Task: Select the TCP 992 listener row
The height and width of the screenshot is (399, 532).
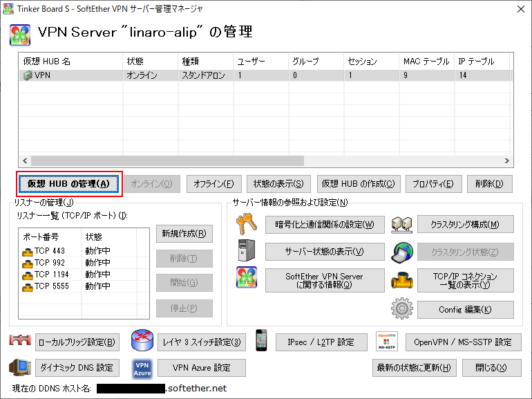Action: point(84,263)
